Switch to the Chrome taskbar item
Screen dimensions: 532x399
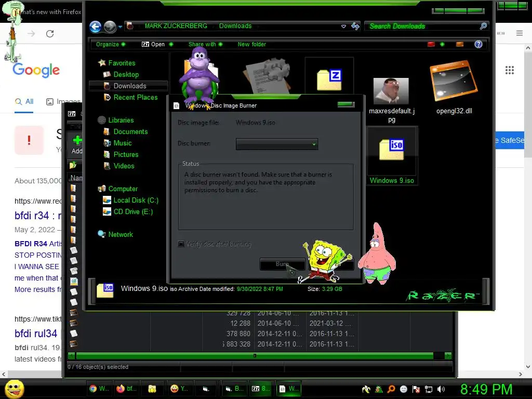coord(99,389)
